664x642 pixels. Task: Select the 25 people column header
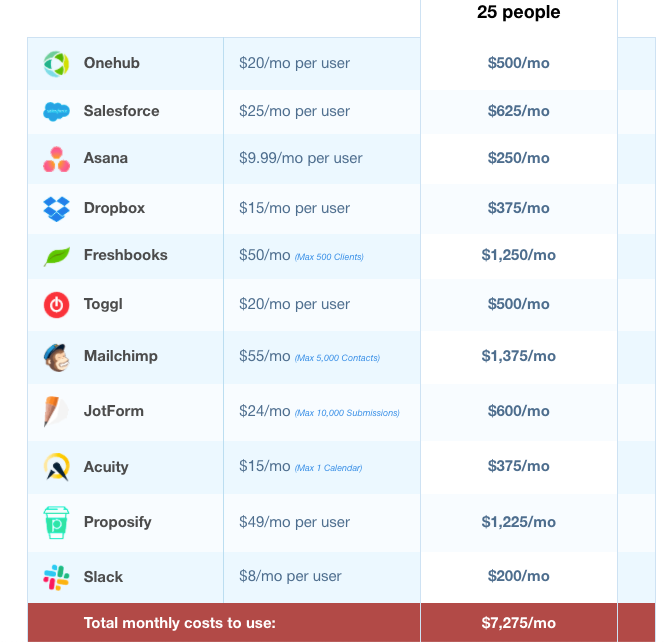pos(519,13)
